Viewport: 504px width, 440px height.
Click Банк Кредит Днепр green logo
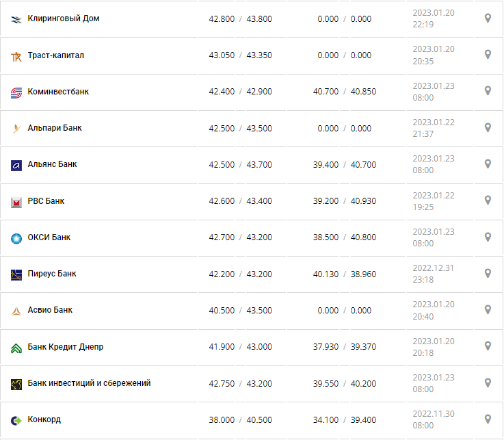[16, 348]
